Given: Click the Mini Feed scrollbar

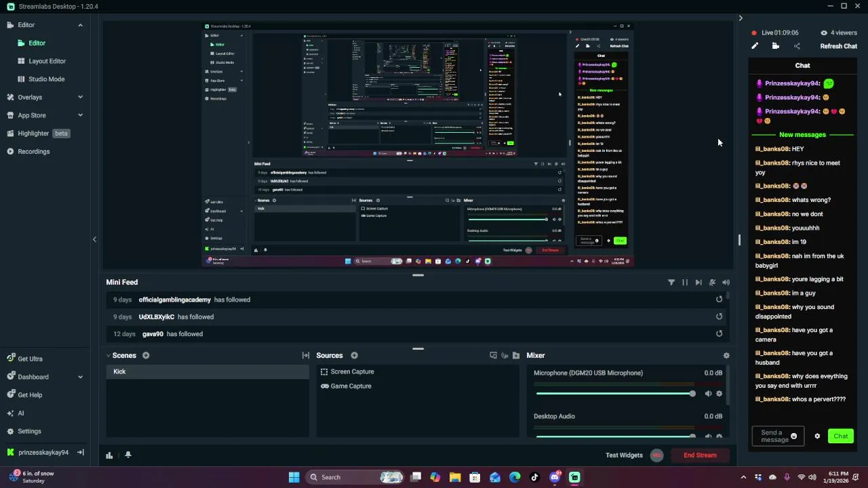Looking at the screenshot, I should point(728,297).
